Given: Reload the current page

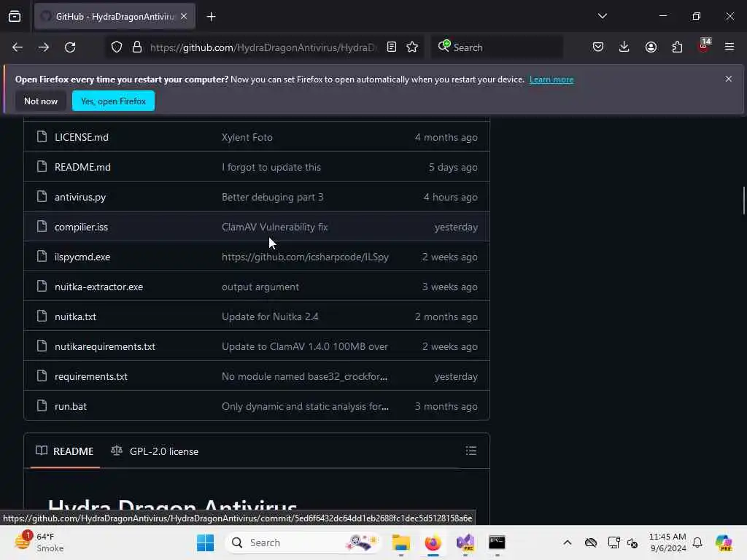Looking at the screenshot, I should click(x=70, y=47).
